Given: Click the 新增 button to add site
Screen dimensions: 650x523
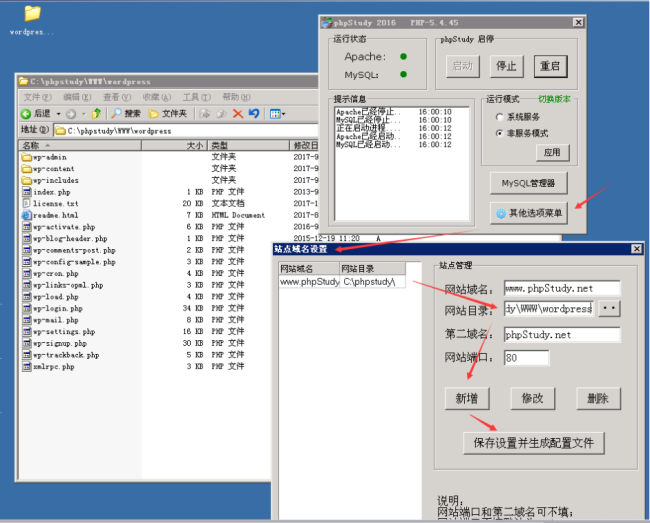Looking at the screenshot, I should [466, 398].
